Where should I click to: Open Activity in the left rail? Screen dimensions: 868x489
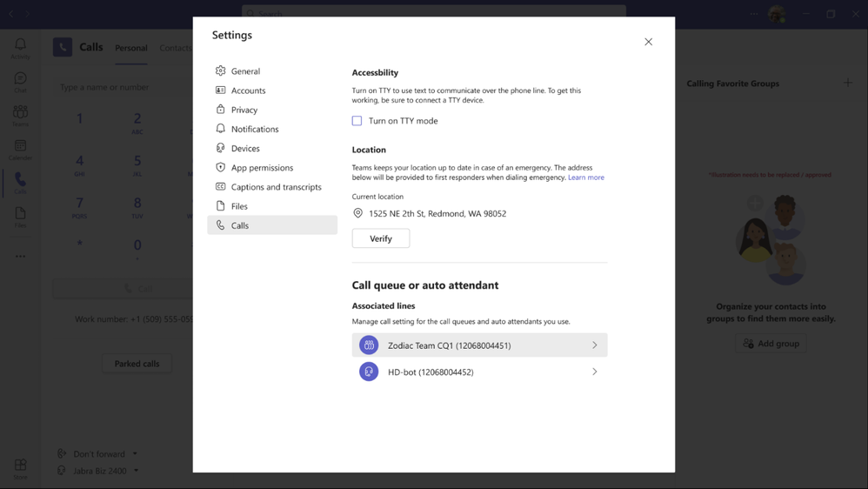pos(20,48)
